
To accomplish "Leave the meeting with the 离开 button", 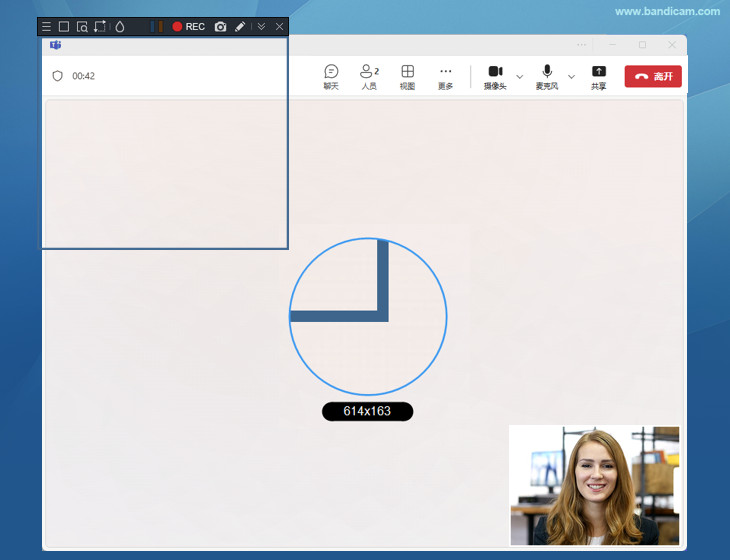I will (653, 76).
